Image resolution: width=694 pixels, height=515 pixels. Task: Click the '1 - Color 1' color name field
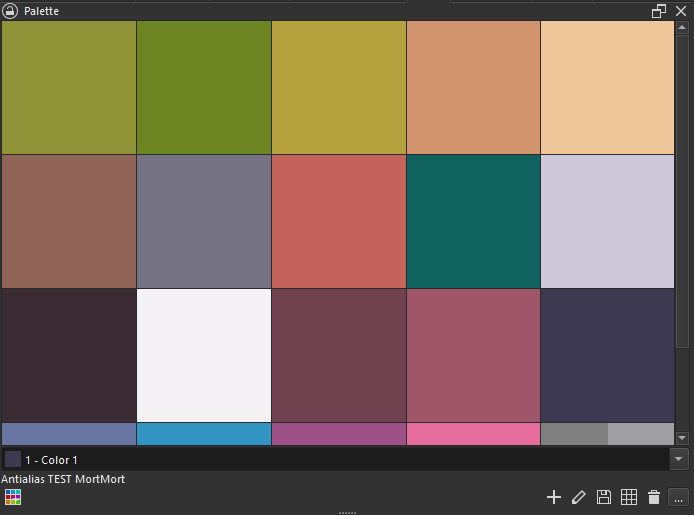[336, 460]
